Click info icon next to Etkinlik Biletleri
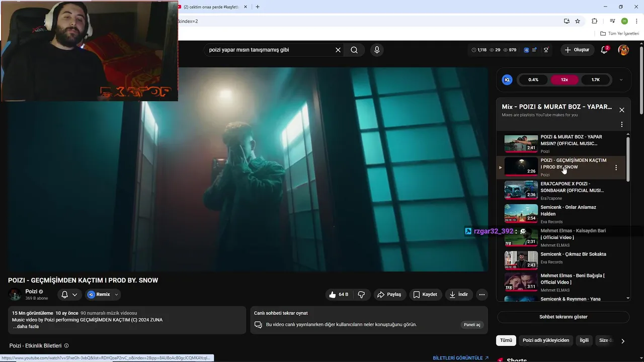Screen dimensions: 644x362 tap(66, 346)
